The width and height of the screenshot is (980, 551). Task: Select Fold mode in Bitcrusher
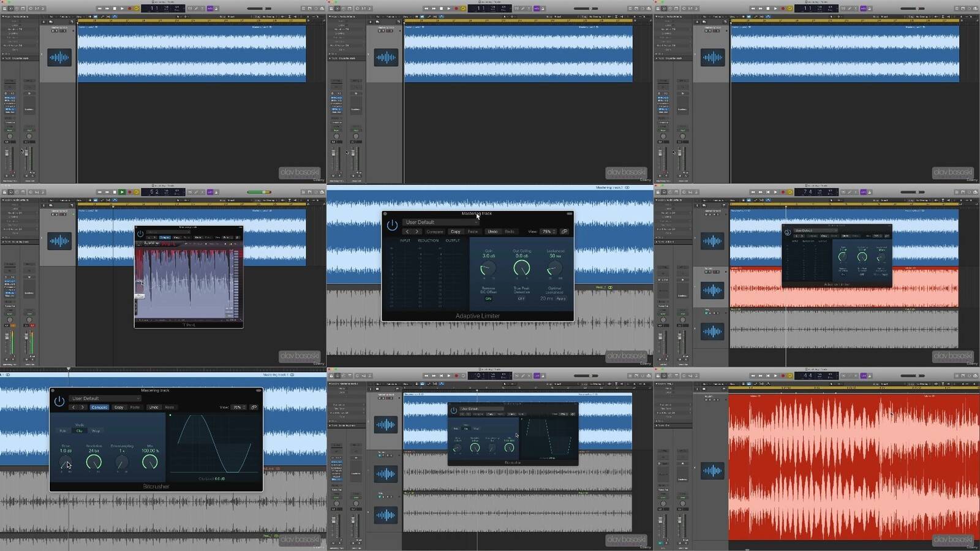click(x=63, y=431)
